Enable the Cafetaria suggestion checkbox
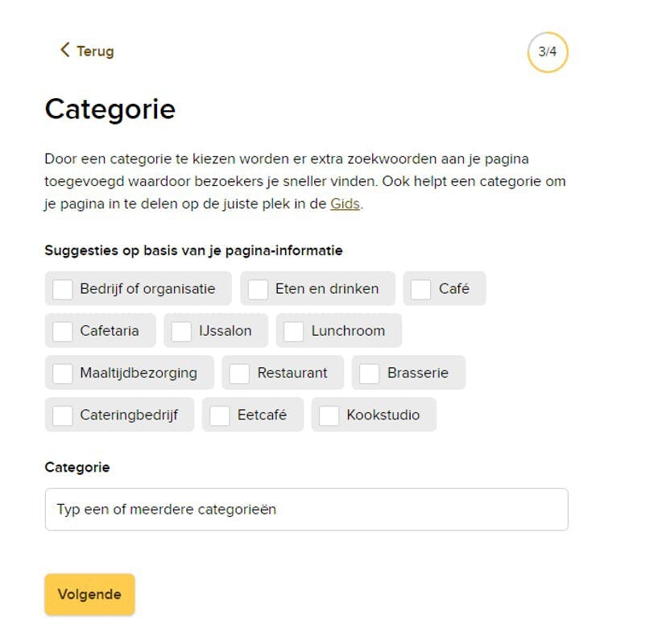This screenshot has width=658, height=644. coord(63,331)
